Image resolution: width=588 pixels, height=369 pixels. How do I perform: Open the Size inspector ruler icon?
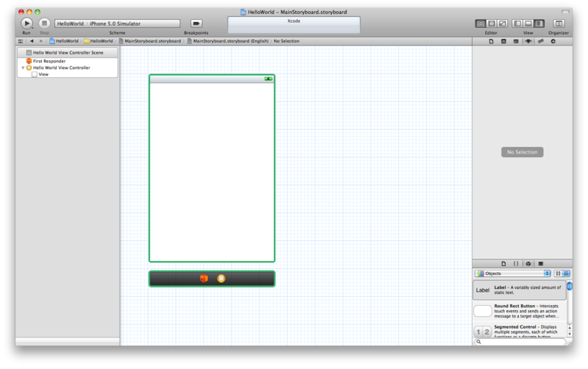[541, 41]
